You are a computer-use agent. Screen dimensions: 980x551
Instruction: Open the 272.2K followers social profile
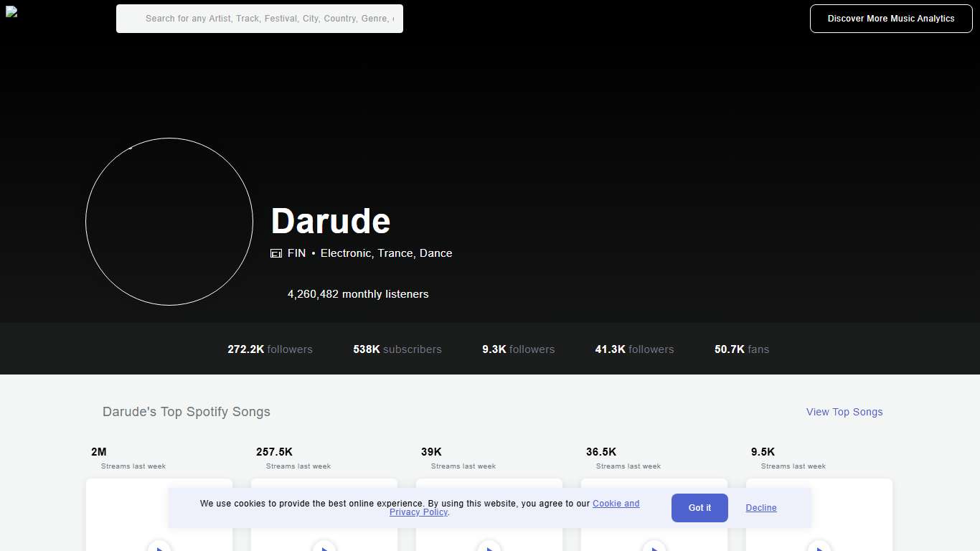[x=270, y=349]
